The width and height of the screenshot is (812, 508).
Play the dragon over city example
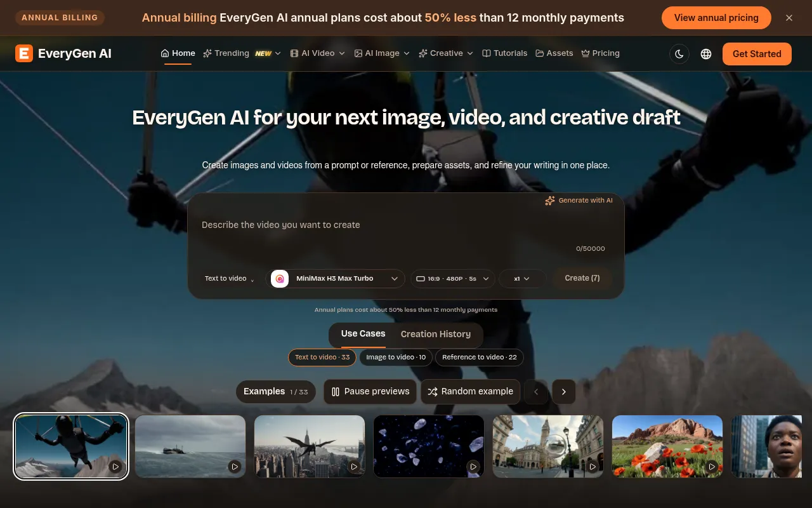(x=354, y=467)
